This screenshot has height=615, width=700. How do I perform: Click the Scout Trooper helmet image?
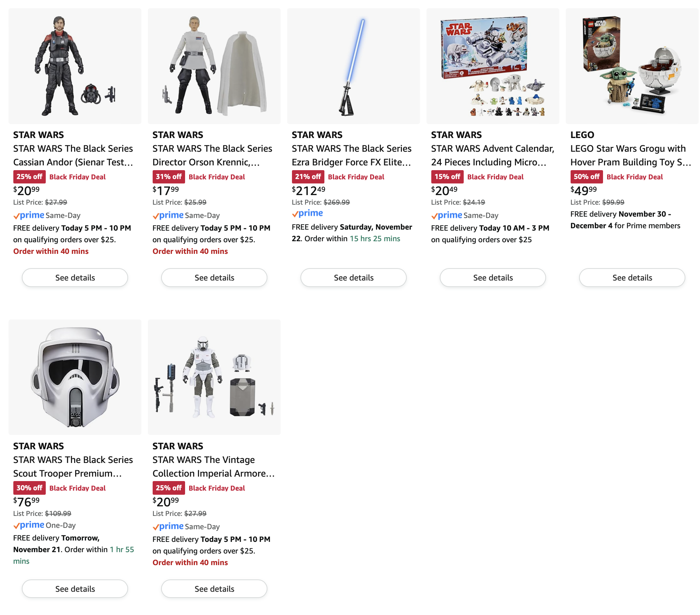point(75,377)
